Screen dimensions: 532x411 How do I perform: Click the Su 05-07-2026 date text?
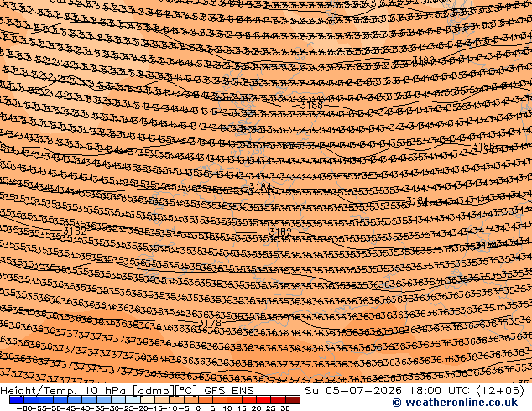[x=353, y=391]
